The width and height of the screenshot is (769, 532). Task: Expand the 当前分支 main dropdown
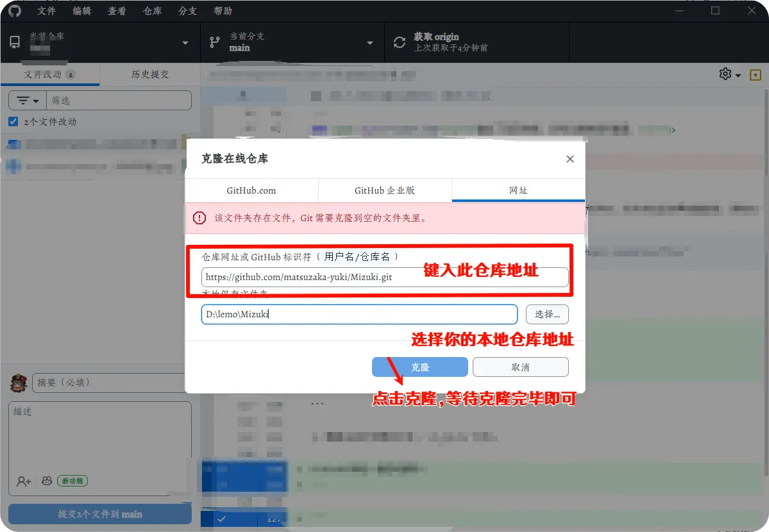click(292, 42)
